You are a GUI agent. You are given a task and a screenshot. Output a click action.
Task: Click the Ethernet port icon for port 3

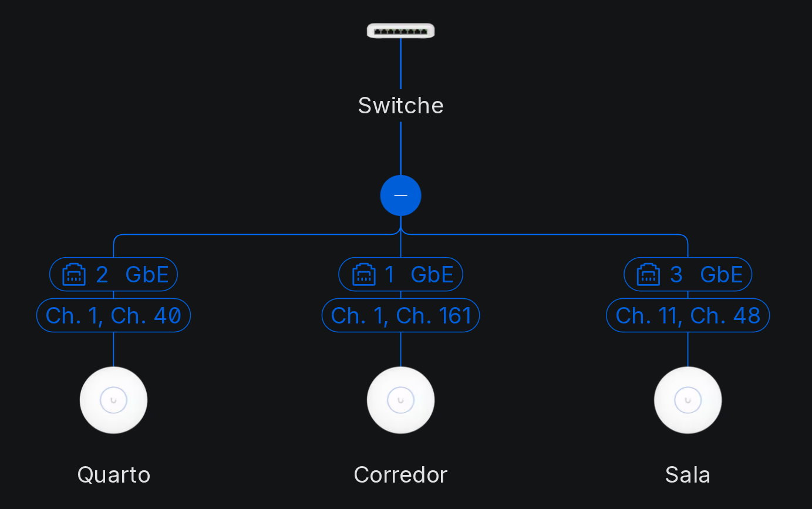click(648, 275)
